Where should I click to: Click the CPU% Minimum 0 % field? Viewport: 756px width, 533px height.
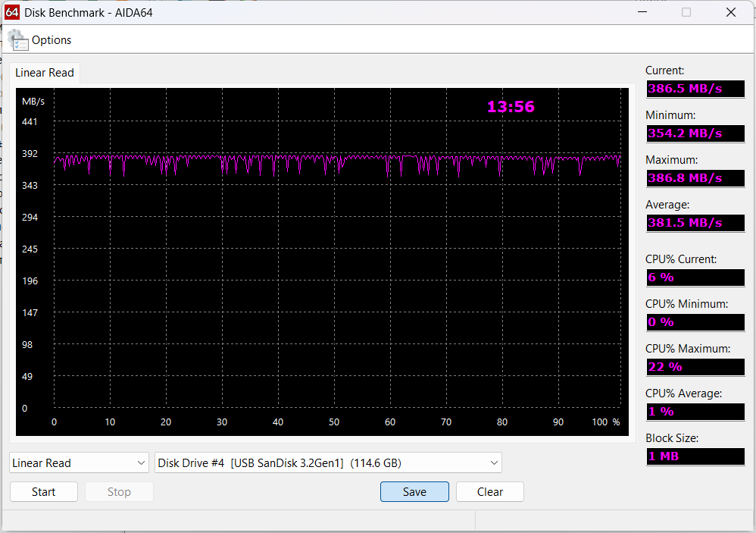pyautogui.click(x=695, y=322)
